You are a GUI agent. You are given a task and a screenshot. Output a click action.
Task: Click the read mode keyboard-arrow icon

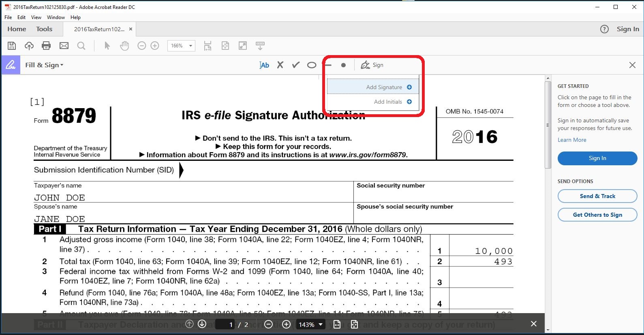(260, 46)
